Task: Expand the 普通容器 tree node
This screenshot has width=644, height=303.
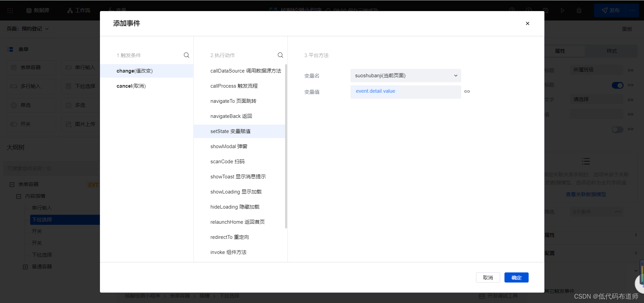Action: 25,267
